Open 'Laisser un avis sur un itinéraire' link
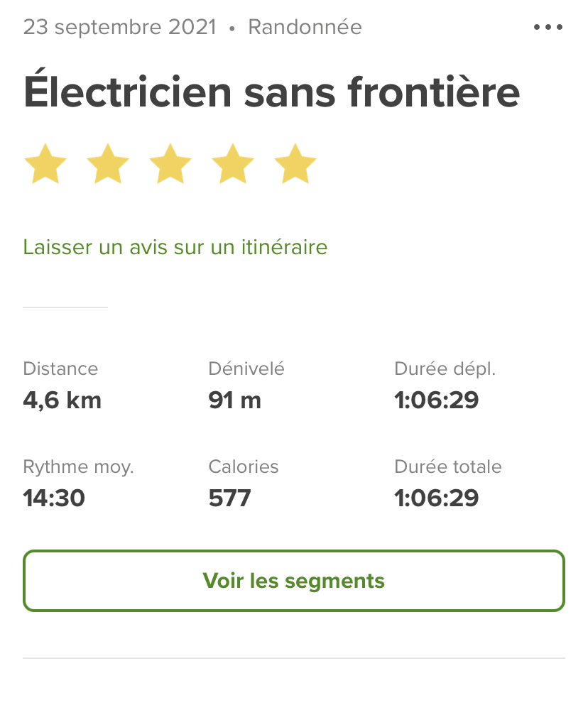The image size is (588, 710). [175, 247]
